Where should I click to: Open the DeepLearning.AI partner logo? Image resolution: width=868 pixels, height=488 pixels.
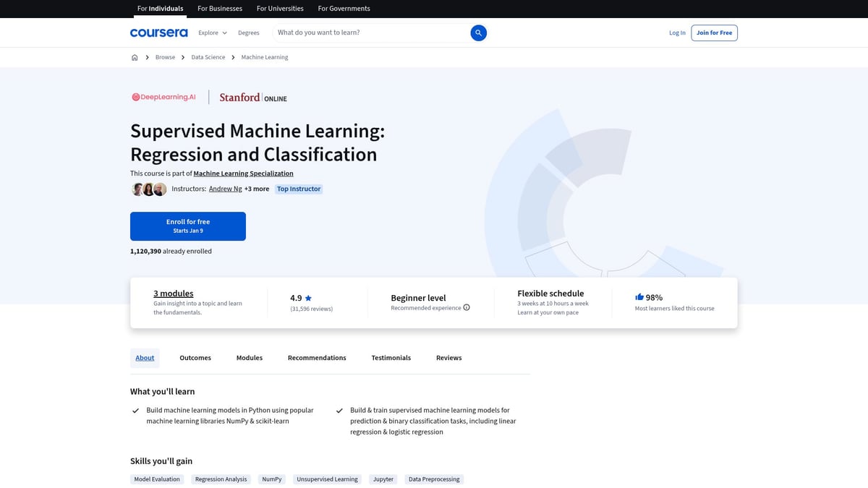163,97
